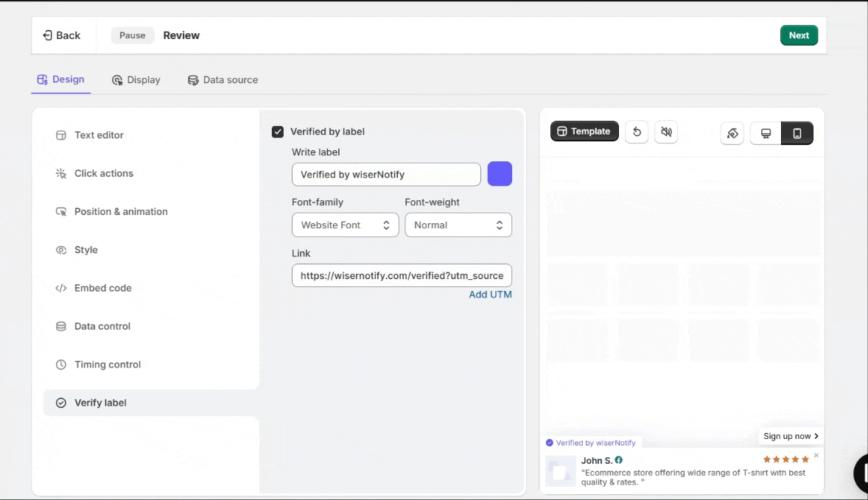868x500 pixels.
Task: Toggle the muted sound icon
Action: (666, 133)
